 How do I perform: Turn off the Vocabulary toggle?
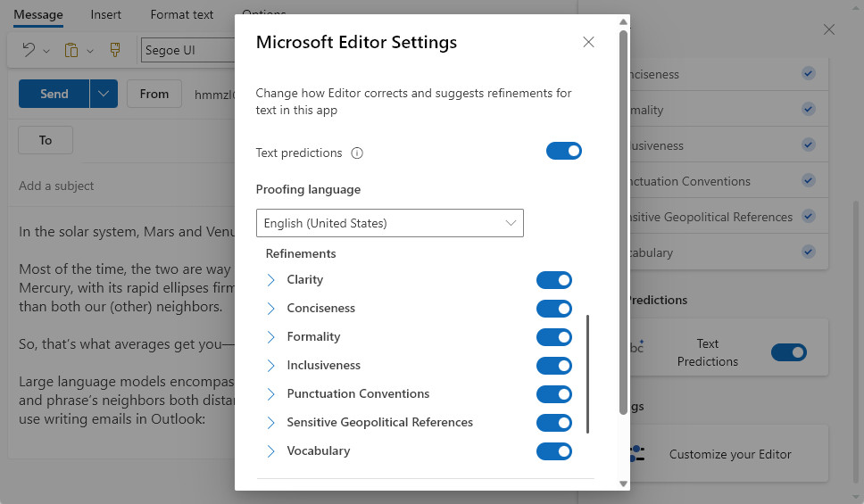(x=553, y=451)
